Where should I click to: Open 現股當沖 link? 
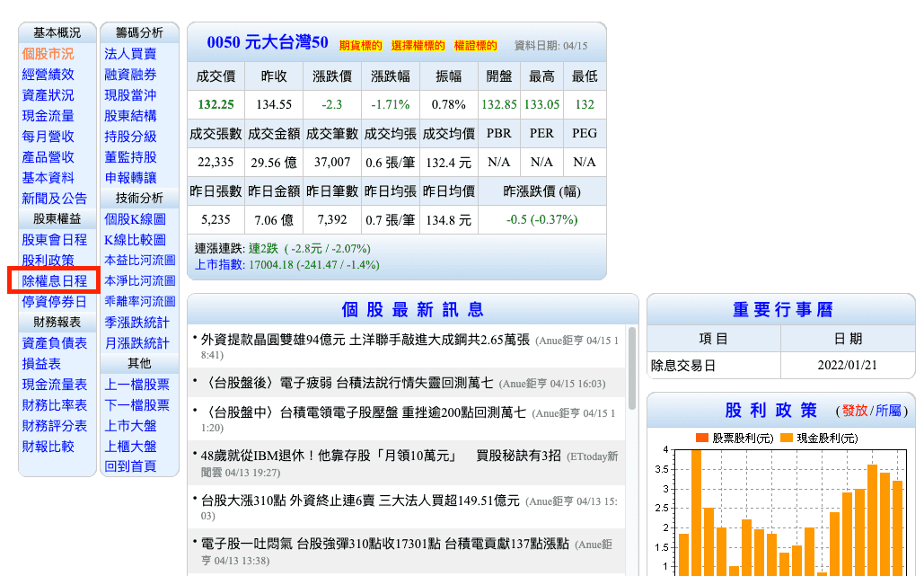(130, 95)
